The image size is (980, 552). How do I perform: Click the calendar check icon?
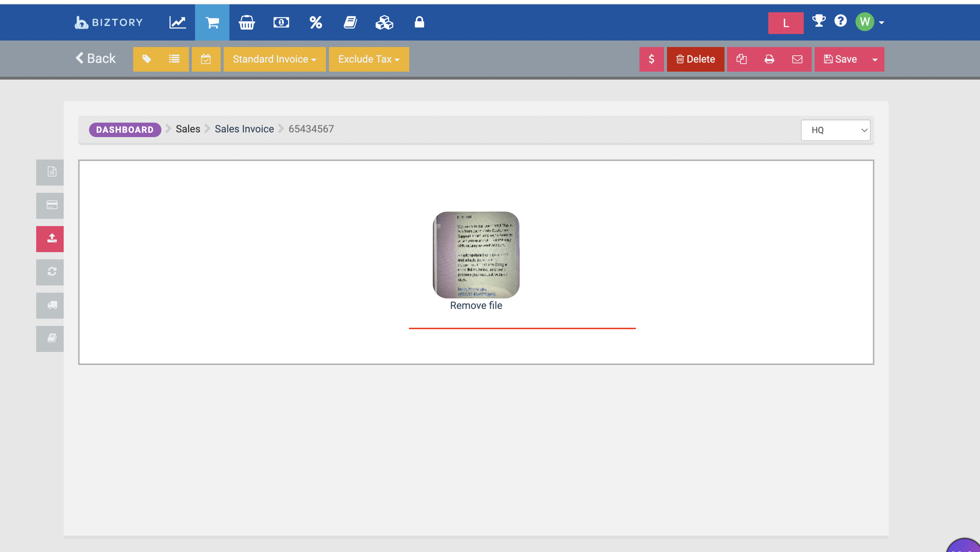click(x=206, y=59)
